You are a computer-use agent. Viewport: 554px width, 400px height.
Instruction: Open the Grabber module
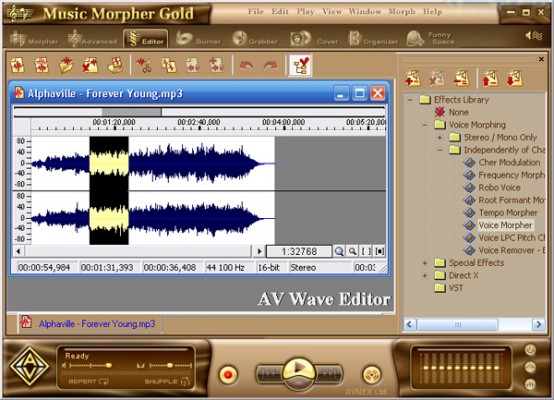pyautogui.click(x=255, y=39)
